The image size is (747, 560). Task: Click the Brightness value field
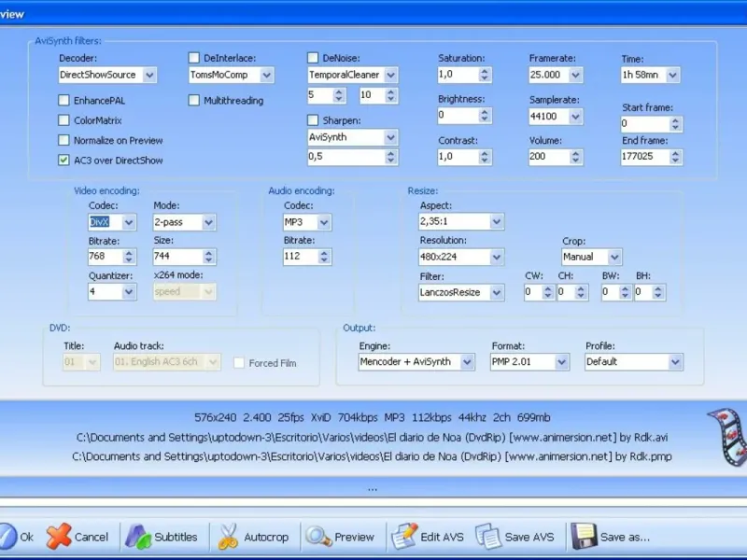pyautogui.click(x=458, y=115)
